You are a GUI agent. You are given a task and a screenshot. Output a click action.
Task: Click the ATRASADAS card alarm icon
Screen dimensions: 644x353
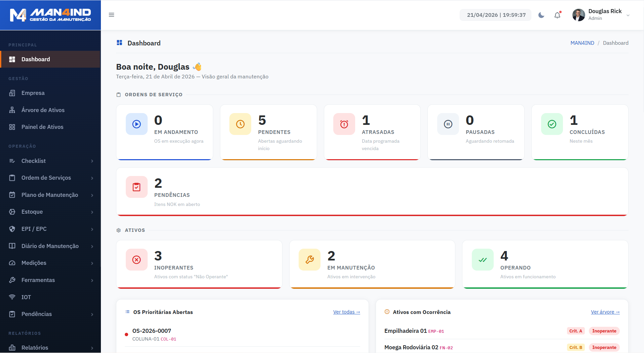click(x=344, y=124)
